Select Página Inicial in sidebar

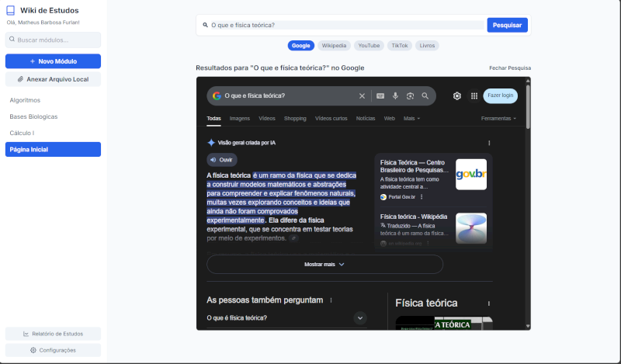[53, 149]
